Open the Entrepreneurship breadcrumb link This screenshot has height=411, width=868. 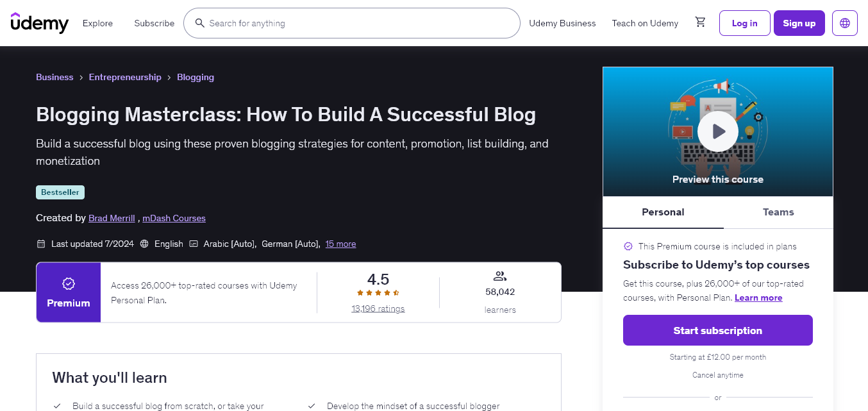click(125, 77)
